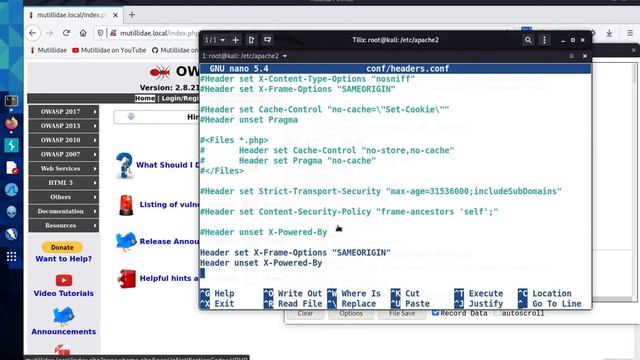
Task: Close the mutillidae.local tab
Action: (116, 15)
